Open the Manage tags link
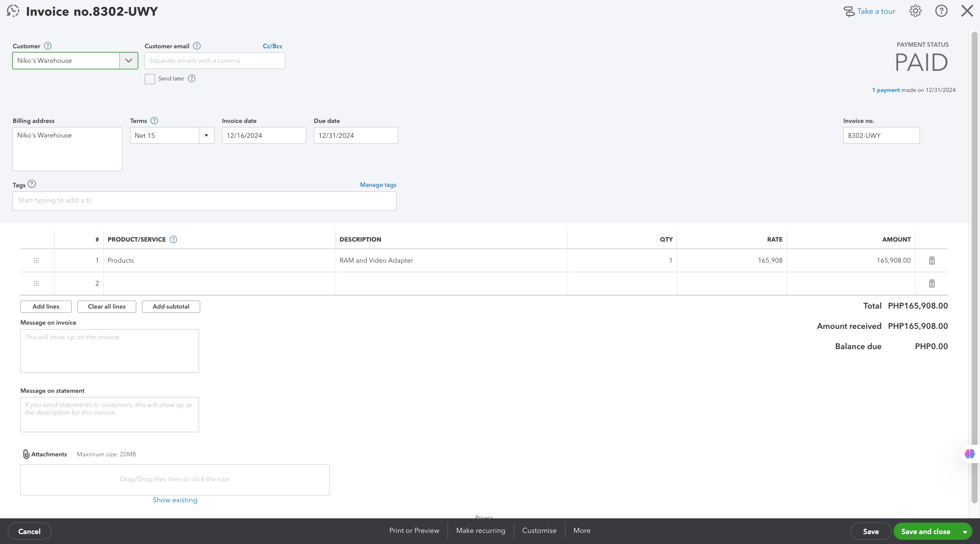The height and width of the screenshot is (544, 980). point(378,185)
